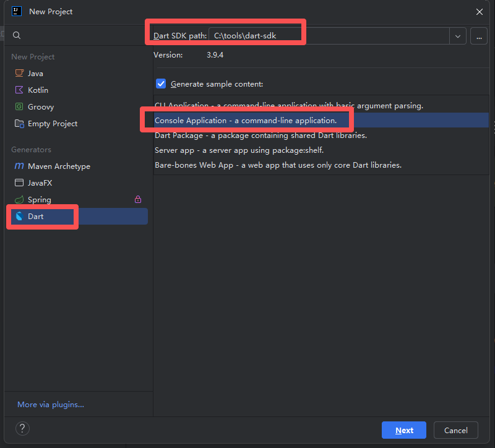
Task: Browse for Dart SDK with ellipsis button
Action: pyautogui.click(x=479, y=37)
